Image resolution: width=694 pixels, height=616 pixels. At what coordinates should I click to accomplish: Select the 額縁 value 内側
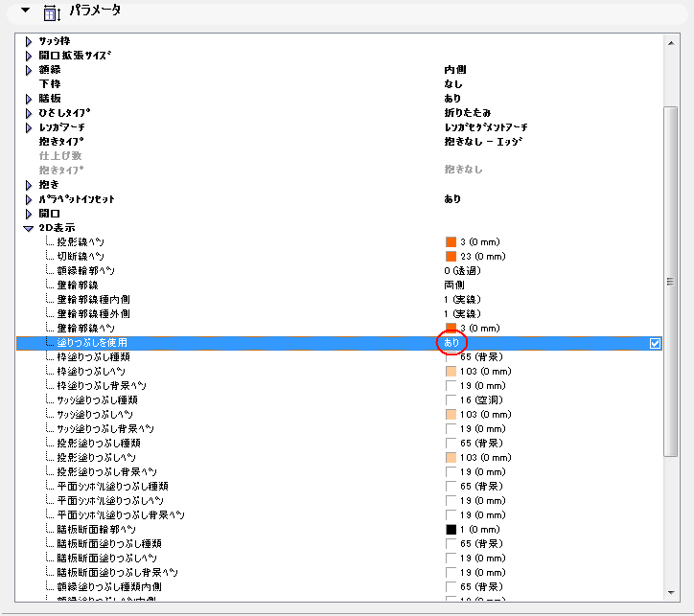pos(455,70)
